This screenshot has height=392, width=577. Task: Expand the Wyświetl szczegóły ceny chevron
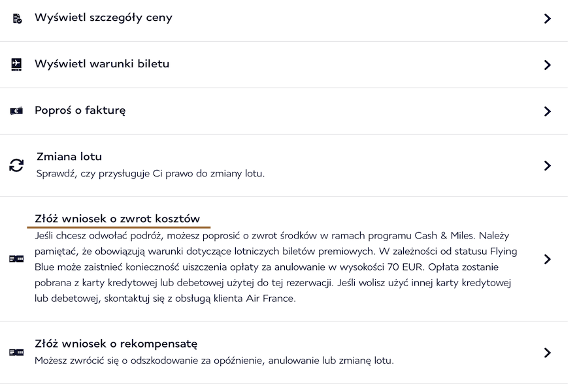(x=547, y=18)
